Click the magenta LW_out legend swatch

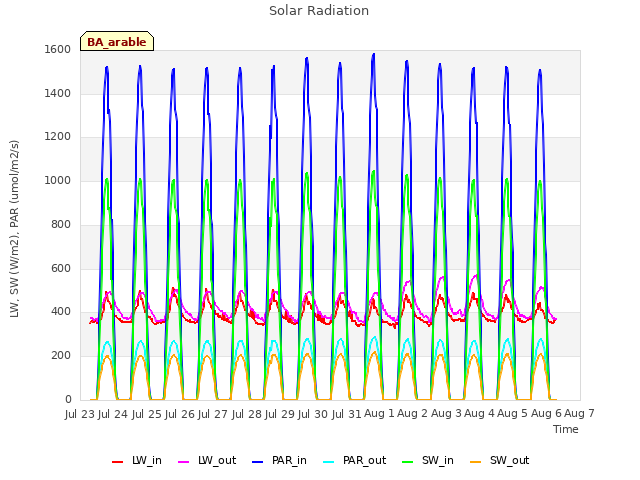(184, 462)
